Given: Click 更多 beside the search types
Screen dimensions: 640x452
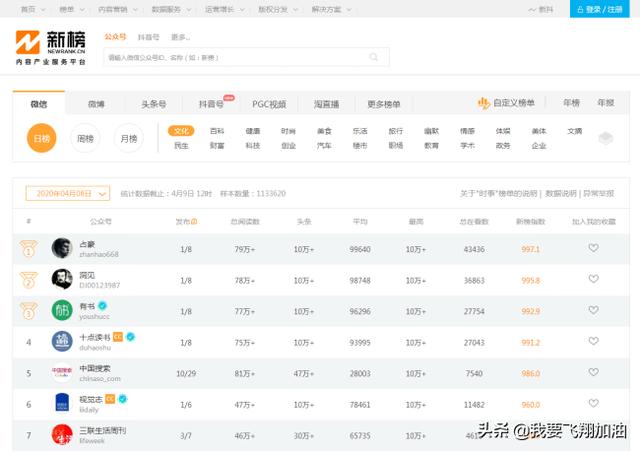Looking at the screenshot, I should (180, 37).
